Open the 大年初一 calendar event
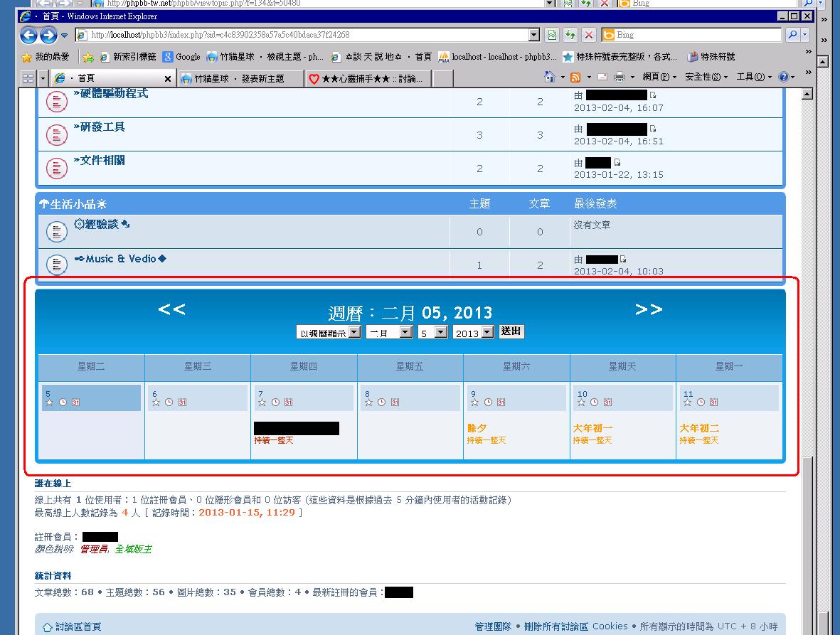 (x=592, y=428)
